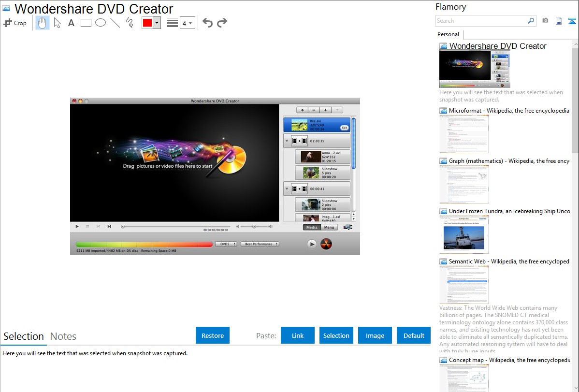
Task: Select the rectangle shape tool
Action: coord(86,23)
